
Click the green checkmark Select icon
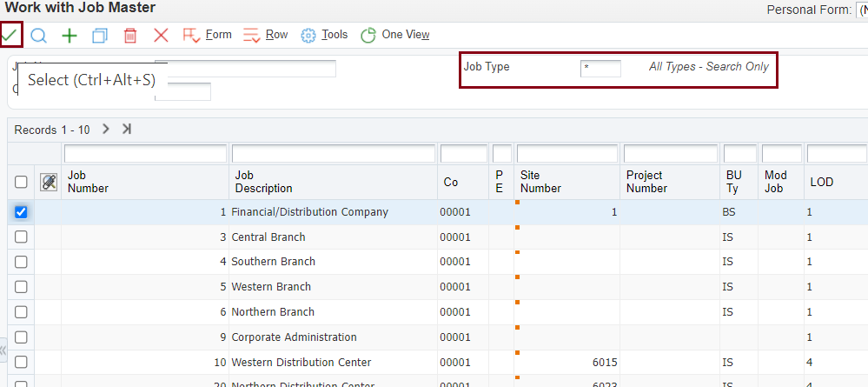tap(10, 35)
